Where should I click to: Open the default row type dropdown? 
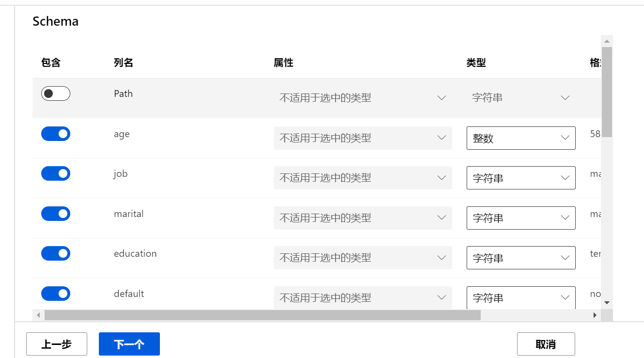click(521, 297)
